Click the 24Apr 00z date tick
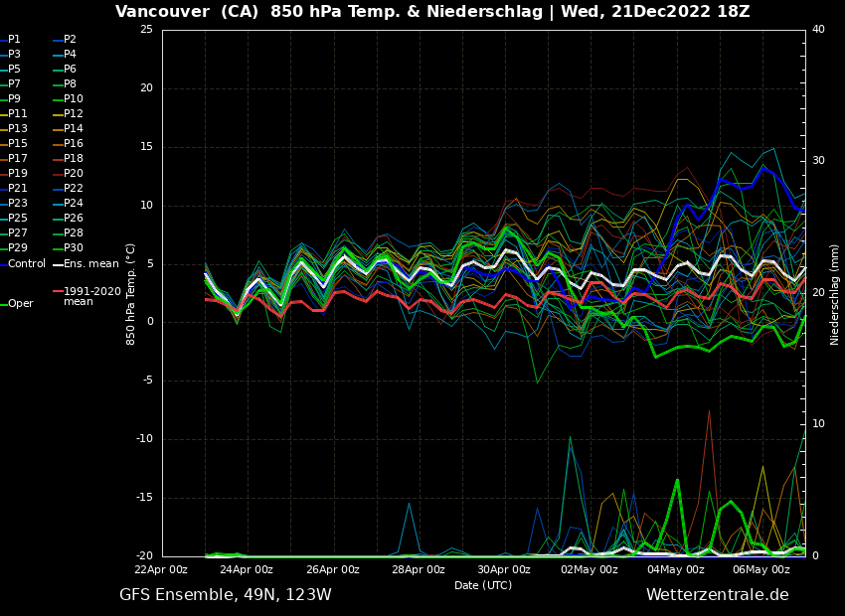The image size is (845, 616). pyautogui.click(x=247, y=569)
